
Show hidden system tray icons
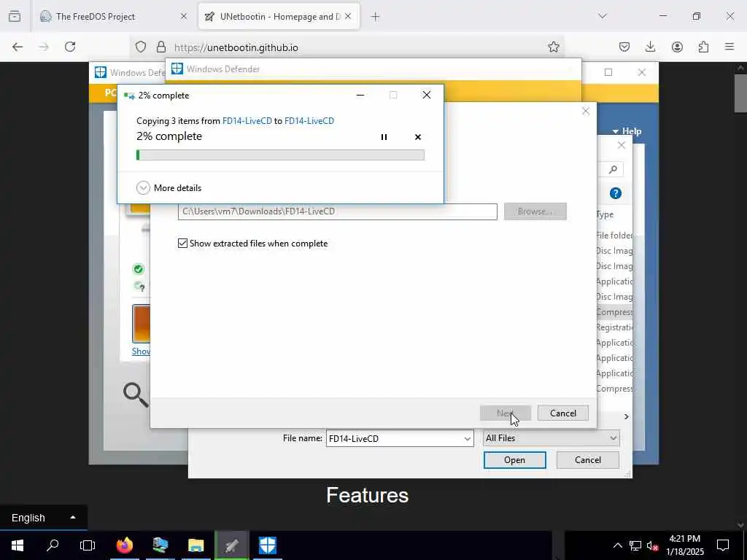coord(617,545)
